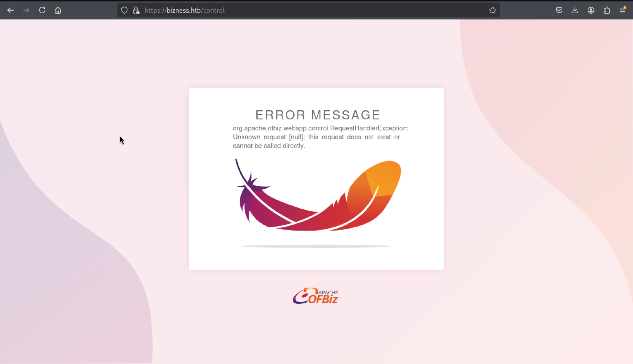
Task: Open the Firefox account menu
Action: (x=591, y=10)
